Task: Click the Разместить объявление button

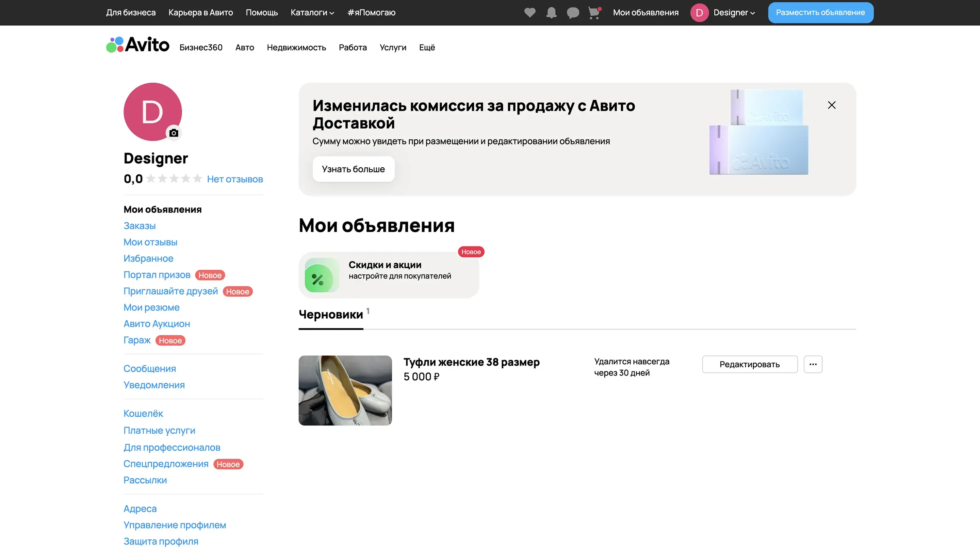Action: click(x=820, y=13)
